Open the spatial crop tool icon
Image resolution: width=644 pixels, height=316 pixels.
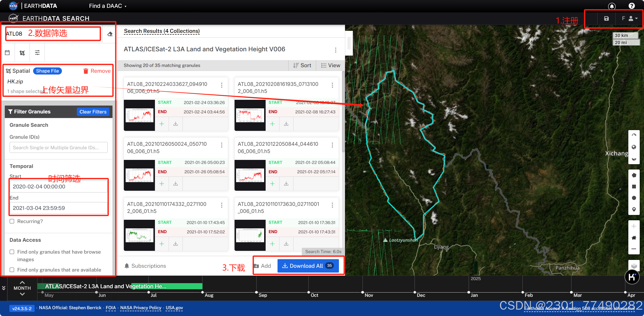pyautogui.click(x=22, y=53)
